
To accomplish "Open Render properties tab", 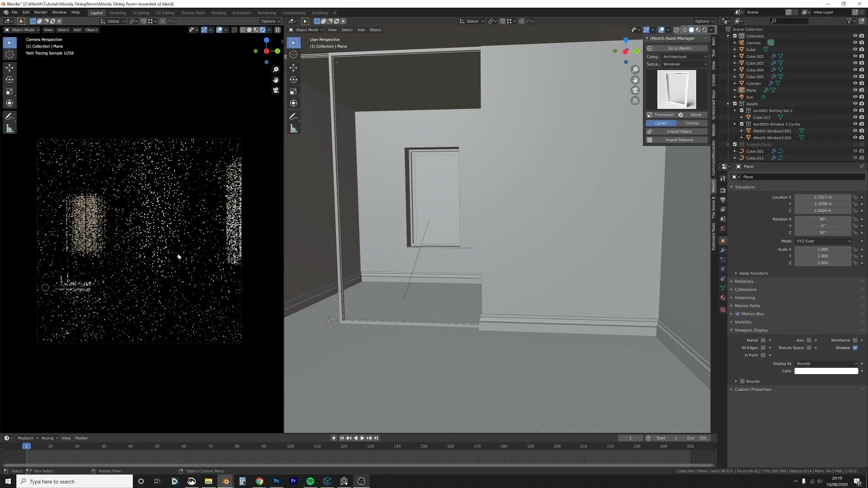I will tap(723, 190).
